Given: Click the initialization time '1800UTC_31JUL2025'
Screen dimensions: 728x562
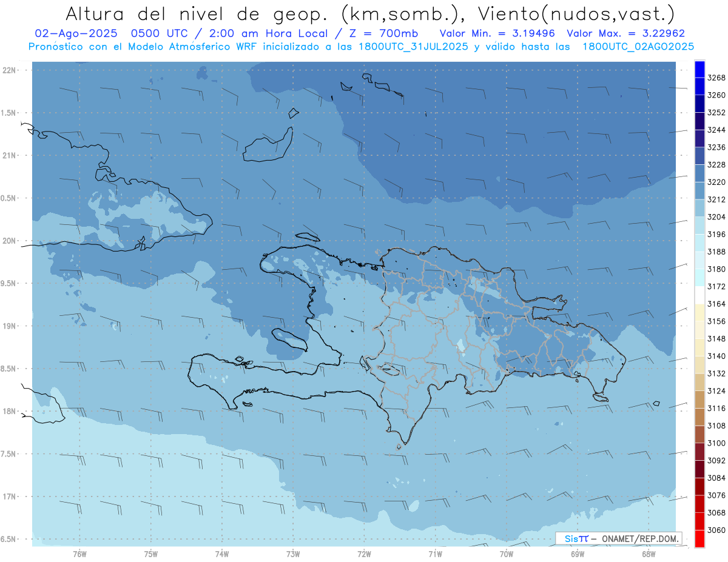Looking at the screenshot, I should [413, 47].
